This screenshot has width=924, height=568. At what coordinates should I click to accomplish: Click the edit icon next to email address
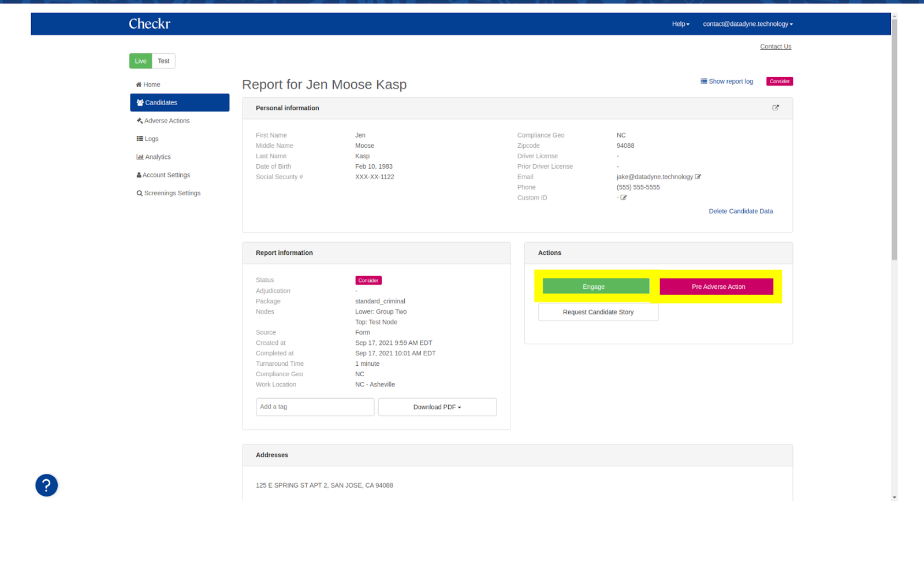click(698, 177)
